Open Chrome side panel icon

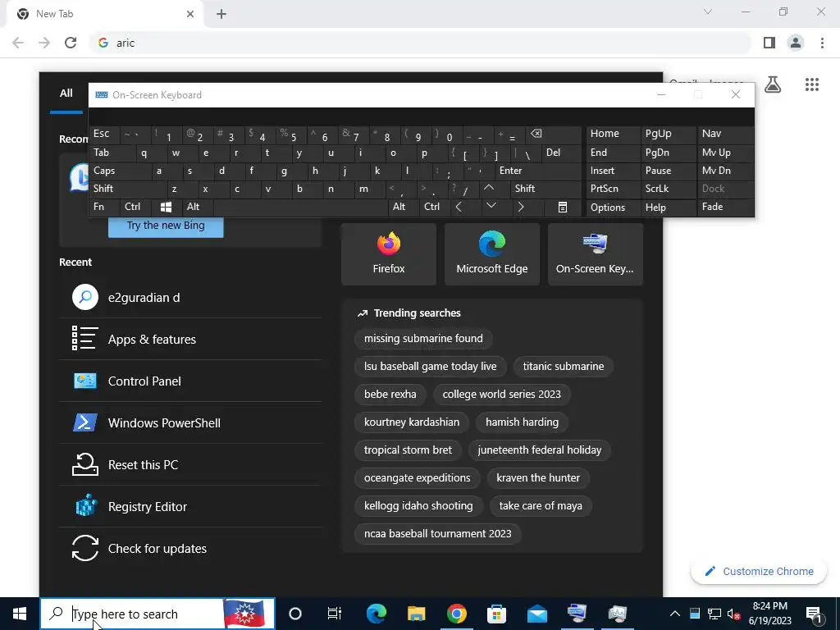[x=769, y=43]
